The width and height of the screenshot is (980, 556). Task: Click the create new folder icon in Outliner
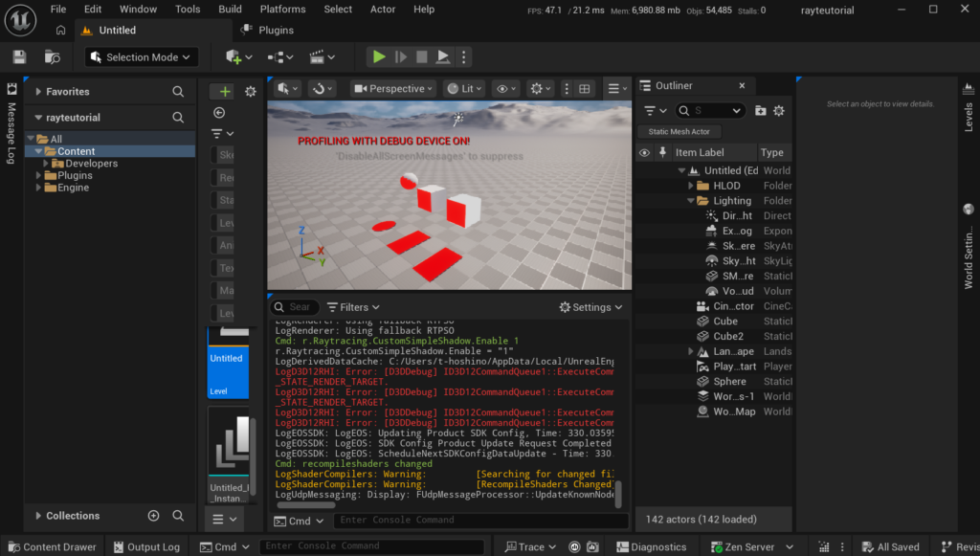761,111
